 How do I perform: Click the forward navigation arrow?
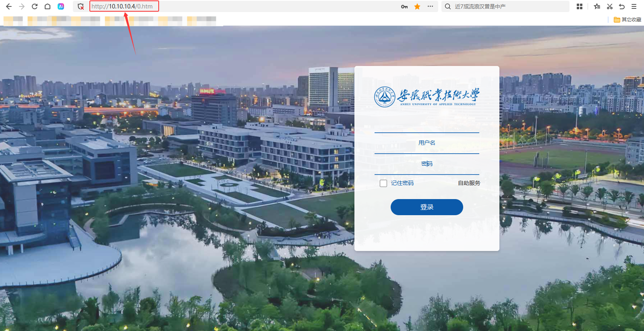coord(22,6)
